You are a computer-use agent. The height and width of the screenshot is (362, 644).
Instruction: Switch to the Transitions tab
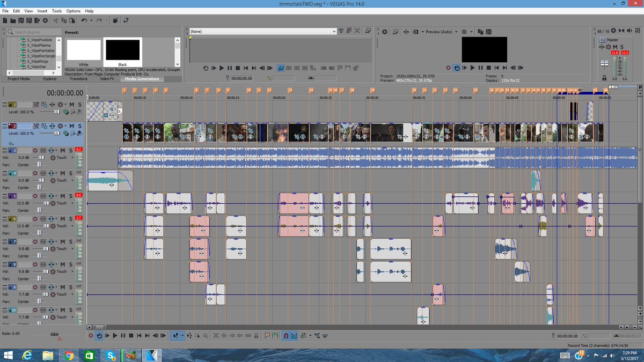click(x=78, y=79)
